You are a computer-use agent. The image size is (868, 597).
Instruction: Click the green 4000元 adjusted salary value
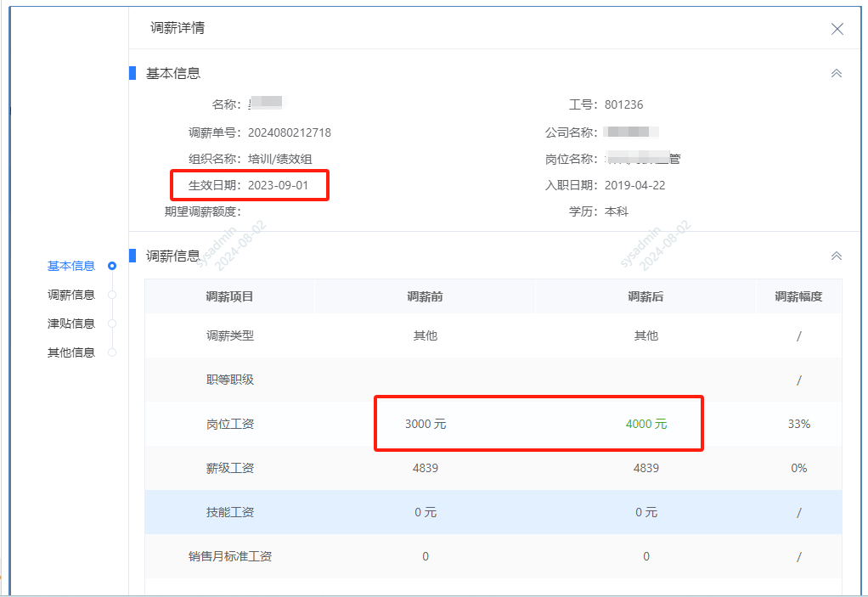tap(645, 424)
